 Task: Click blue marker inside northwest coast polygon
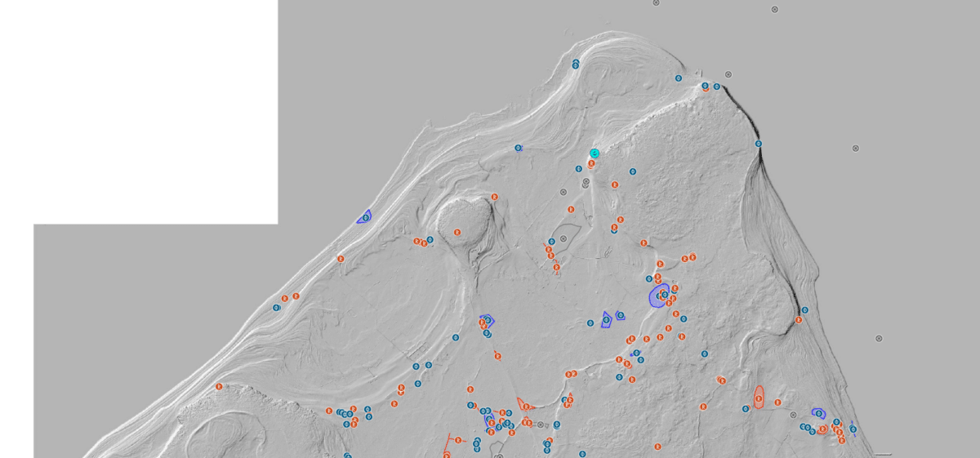click(365, 217)
